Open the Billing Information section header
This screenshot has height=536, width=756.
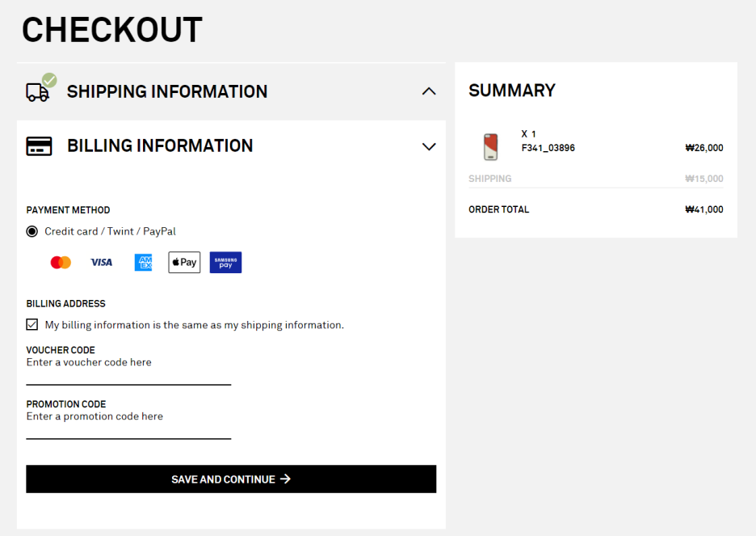pyautogui.click(x=160, y=146)
